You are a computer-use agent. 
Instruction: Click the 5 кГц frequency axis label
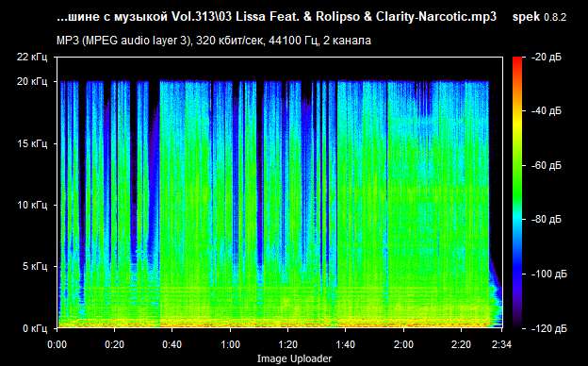[x=35, y=267]
